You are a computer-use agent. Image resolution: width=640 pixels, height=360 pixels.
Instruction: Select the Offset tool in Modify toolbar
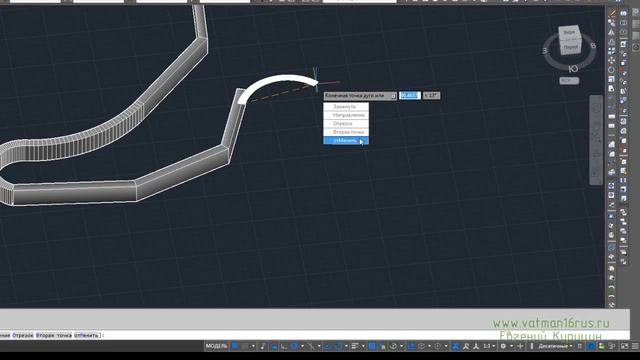[x=611, y=42]
